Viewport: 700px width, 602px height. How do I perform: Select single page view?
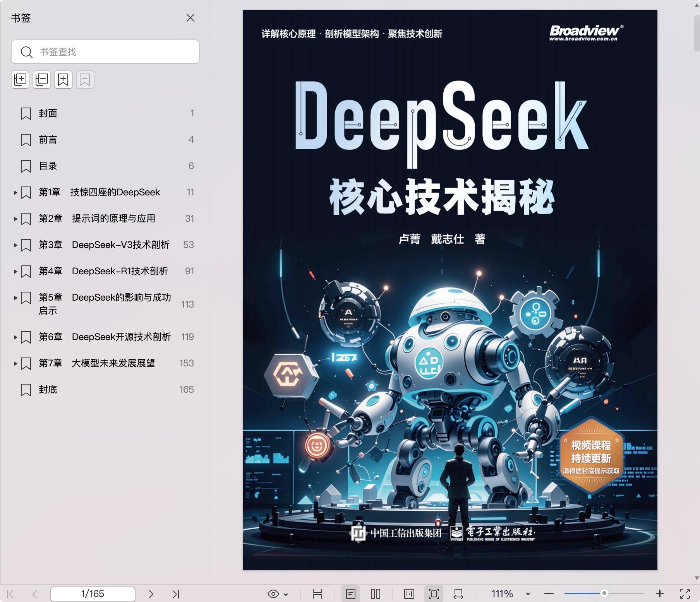351,594
